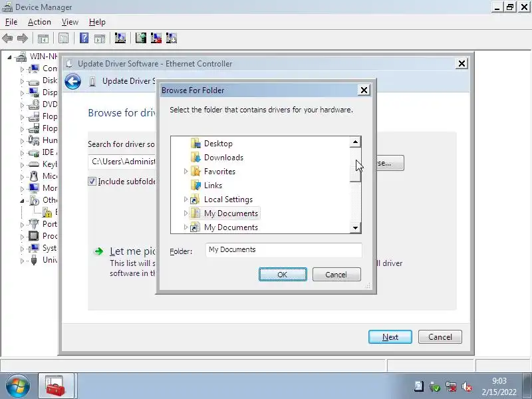The height and width of the screenshot is (399, 532).
Task: Click the blue Help question-mark toolbar icon
Action: 84,38
